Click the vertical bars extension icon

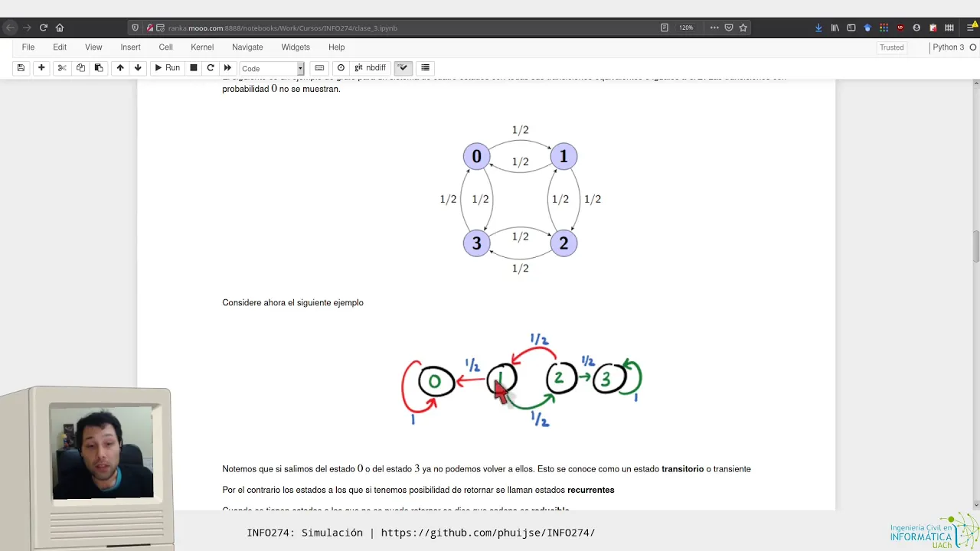pyautogui.click(x=949, y=28)
